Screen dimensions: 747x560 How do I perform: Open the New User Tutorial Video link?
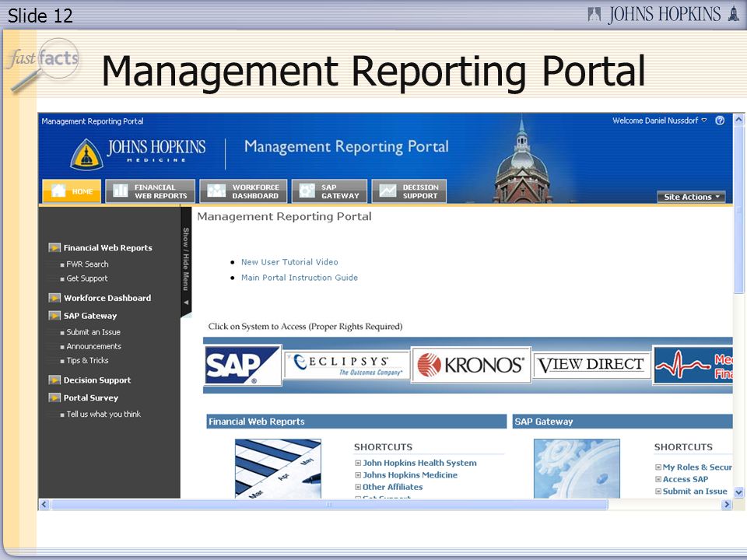289,262
